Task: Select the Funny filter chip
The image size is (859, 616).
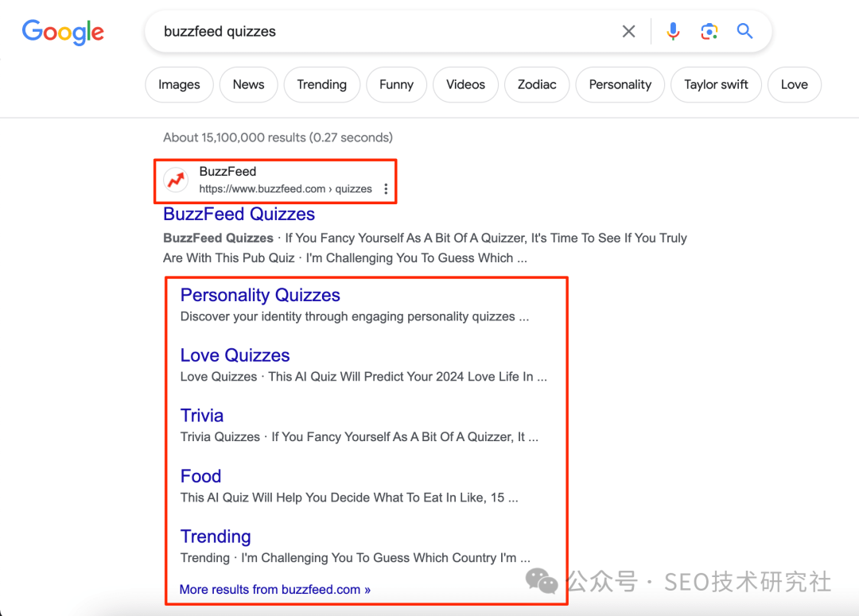Action: pos(397,85)
